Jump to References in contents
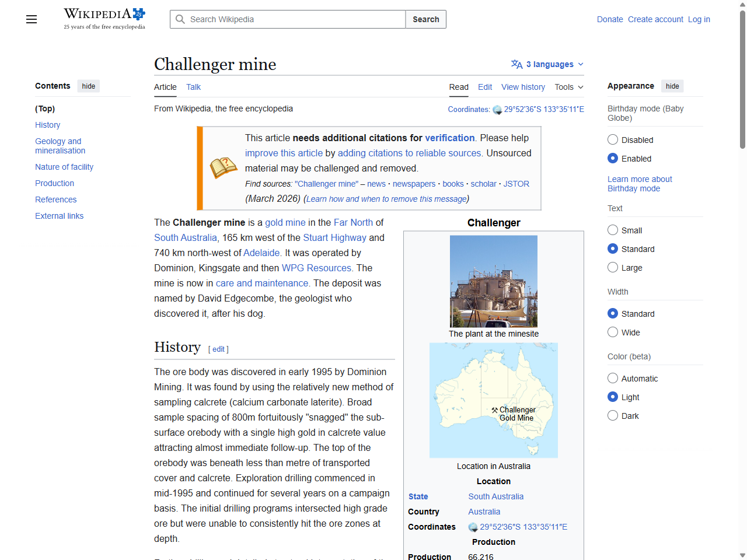Image resolution: width=747 pixels, height=560 pixels. pos(55,199)
